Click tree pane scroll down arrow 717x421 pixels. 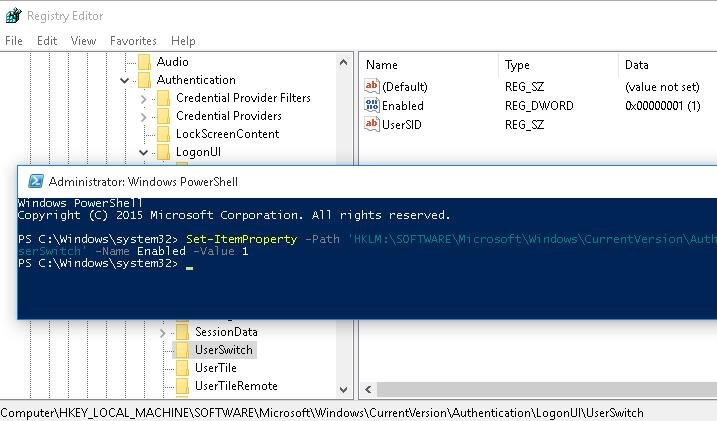(x=344, y=390)
